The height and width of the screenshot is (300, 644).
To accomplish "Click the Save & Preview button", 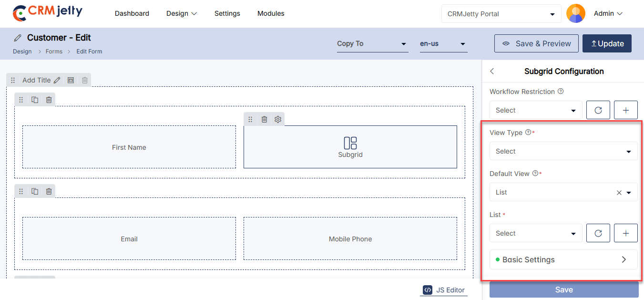I will click(x=536, y=43).
